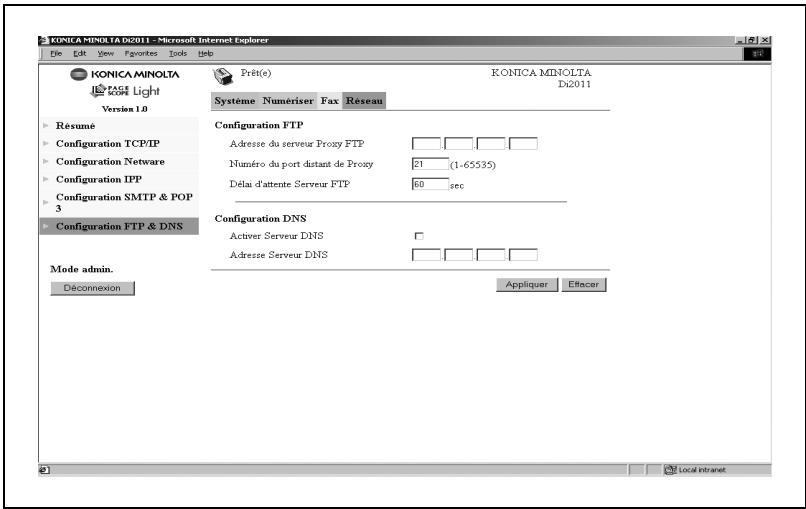Switch to the Système tab
This screenshot has height=509, width=806.
[235, 101]
